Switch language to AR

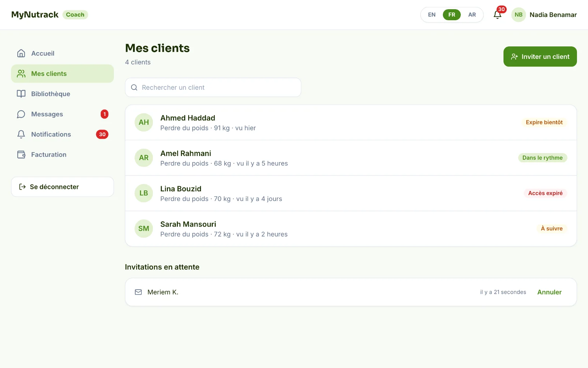[472, 15]
